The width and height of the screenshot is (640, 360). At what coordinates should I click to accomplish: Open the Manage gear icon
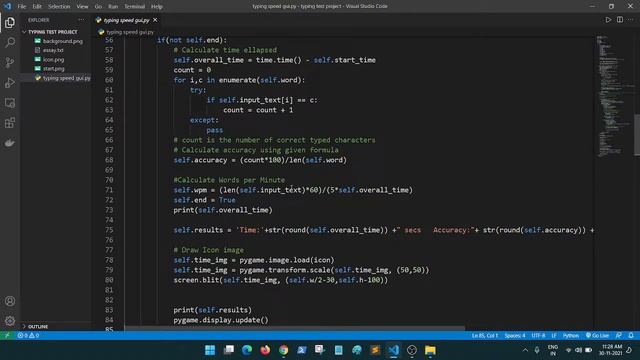10,321
